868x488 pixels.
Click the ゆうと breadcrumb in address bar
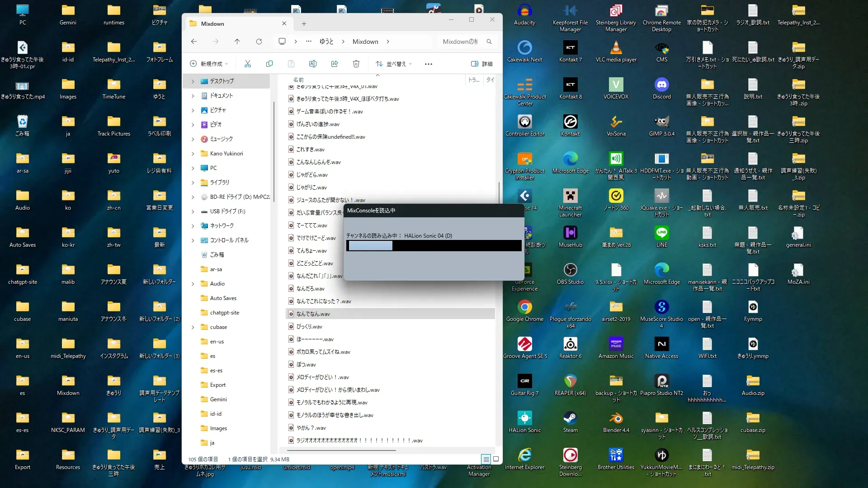click(326, 42)
